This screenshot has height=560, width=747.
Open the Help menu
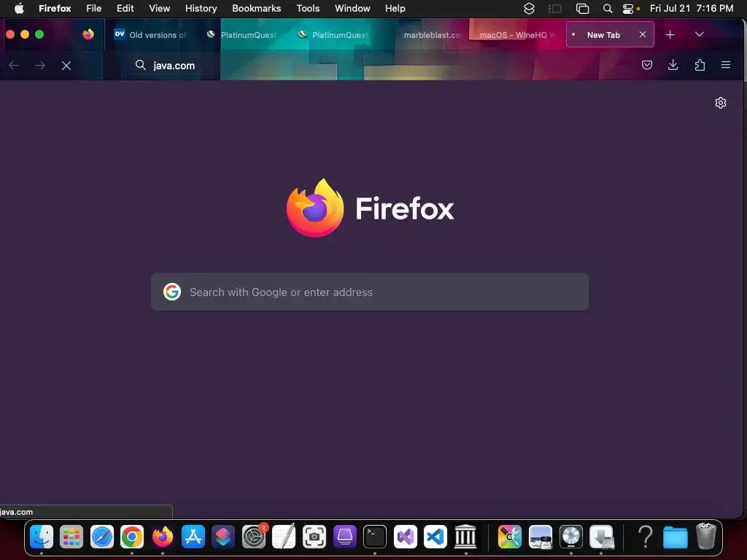(x=395, y=9)
